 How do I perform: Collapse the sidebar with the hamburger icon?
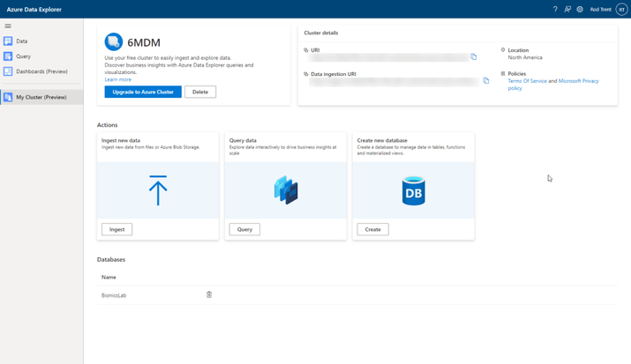(8, 26)
